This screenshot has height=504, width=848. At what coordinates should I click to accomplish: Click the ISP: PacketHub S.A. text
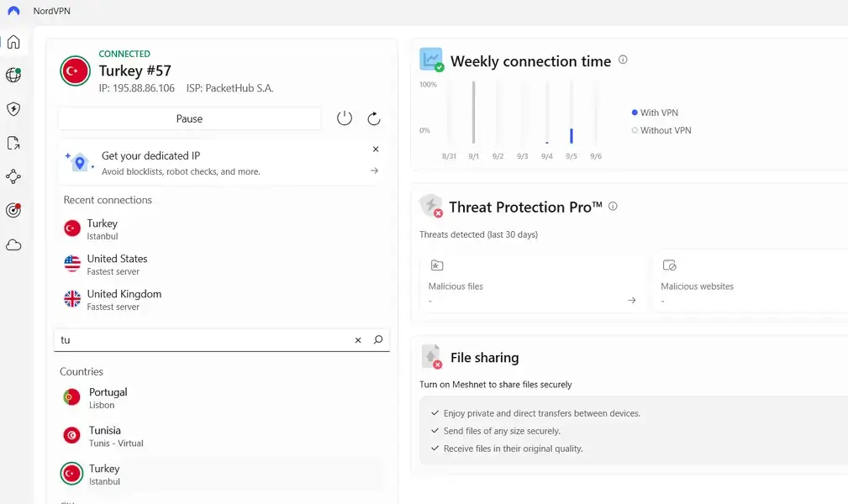tap(229, 88)
